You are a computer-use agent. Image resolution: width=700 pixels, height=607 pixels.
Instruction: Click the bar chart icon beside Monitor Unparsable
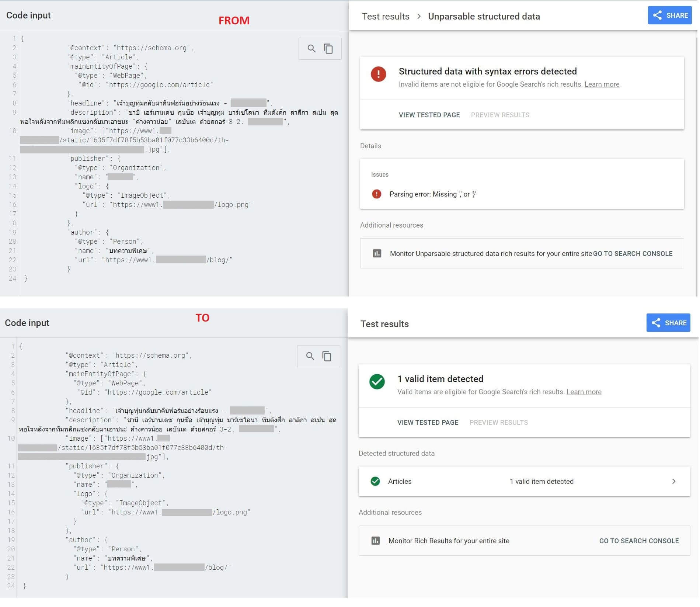point(377,253)
